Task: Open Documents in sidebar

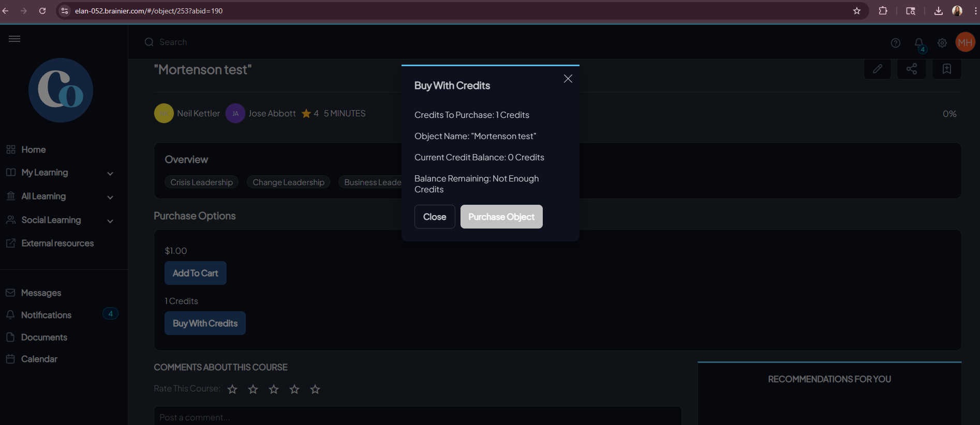Action: tap(44, 337)
